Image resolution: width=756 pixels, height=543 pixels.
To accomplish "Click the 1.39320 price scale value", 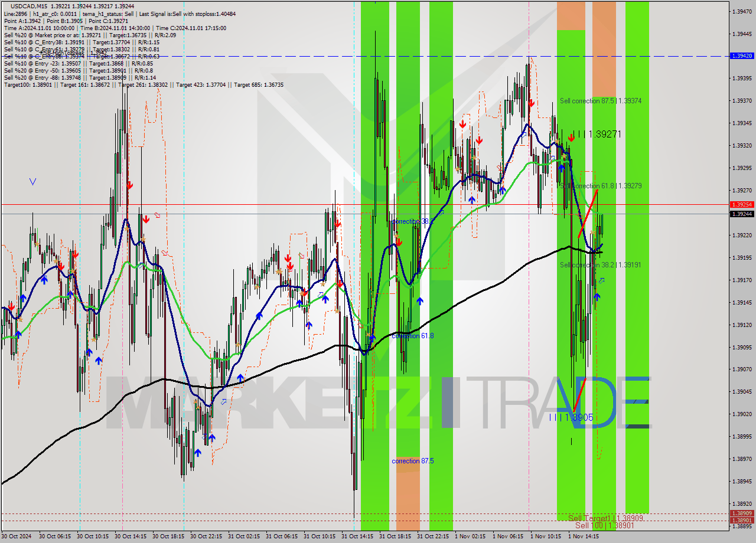I will 742,145.
